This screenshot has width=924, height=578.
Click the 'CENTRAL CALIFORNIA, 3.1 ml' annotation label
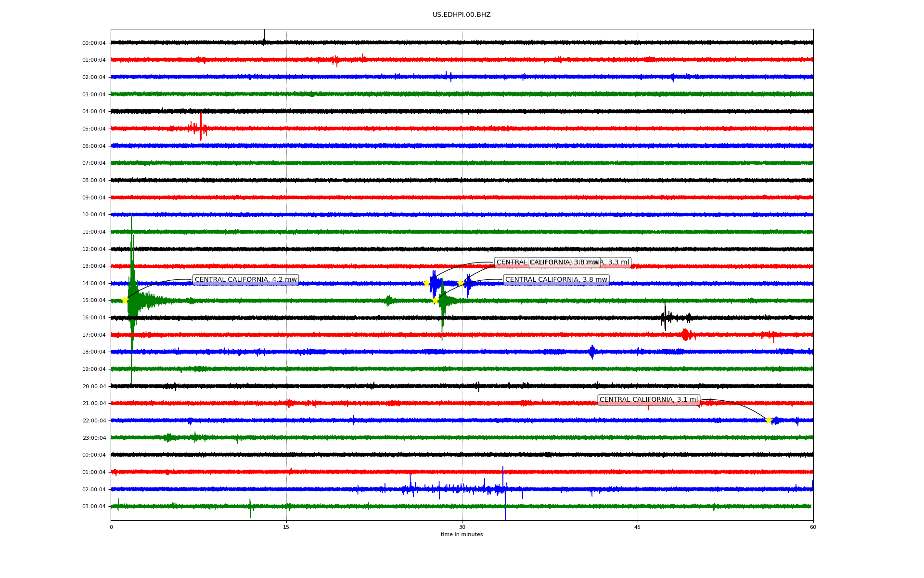tap(648, 400)
